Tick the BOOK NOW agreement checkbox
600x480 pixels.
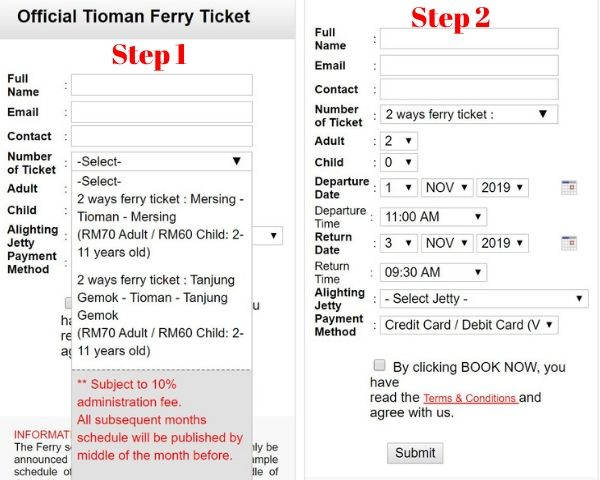point(379,366)
